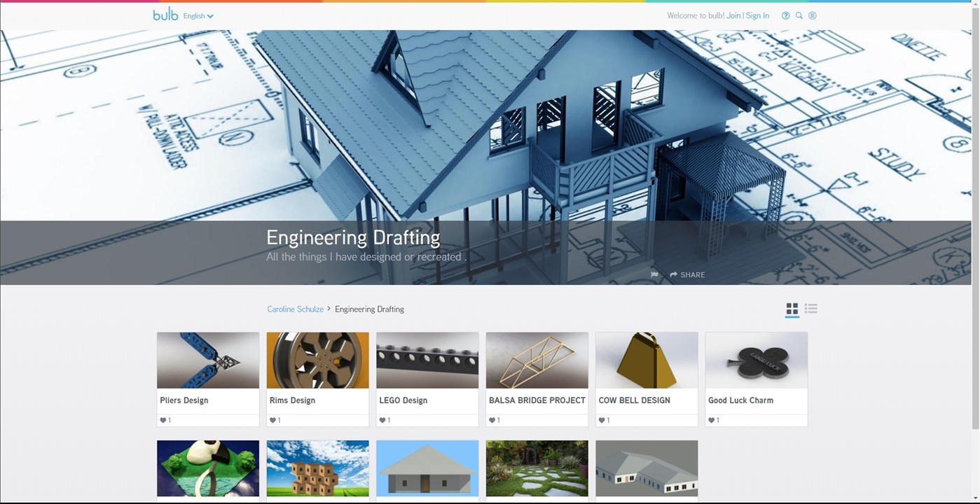Open the BALSA BRIDGE PROJECT thumbnail
The image size is (980, 504).
pos(537,360)
